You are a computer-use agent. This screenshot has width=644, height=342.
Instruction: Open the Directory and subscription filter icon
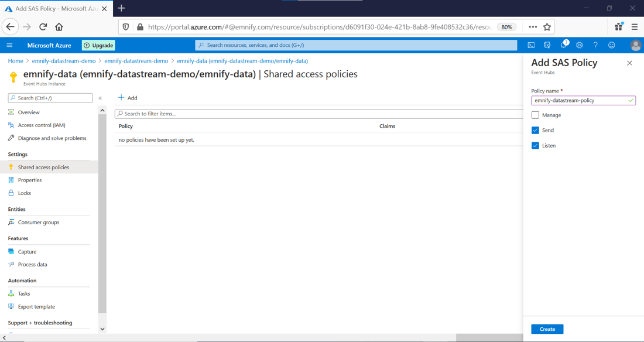[547, 45]
